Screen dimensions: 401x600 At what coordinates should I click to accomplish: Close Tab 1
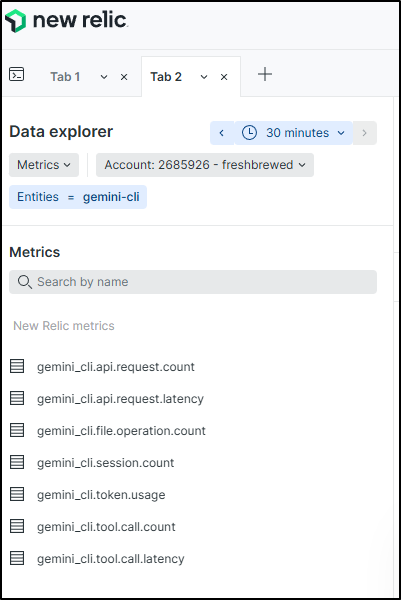pos(124,77)
